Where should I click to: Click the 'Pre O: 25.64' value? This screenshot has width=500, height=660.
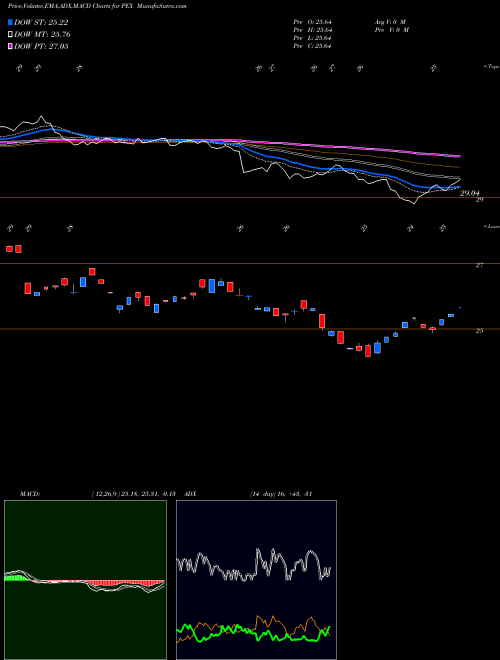313,22
